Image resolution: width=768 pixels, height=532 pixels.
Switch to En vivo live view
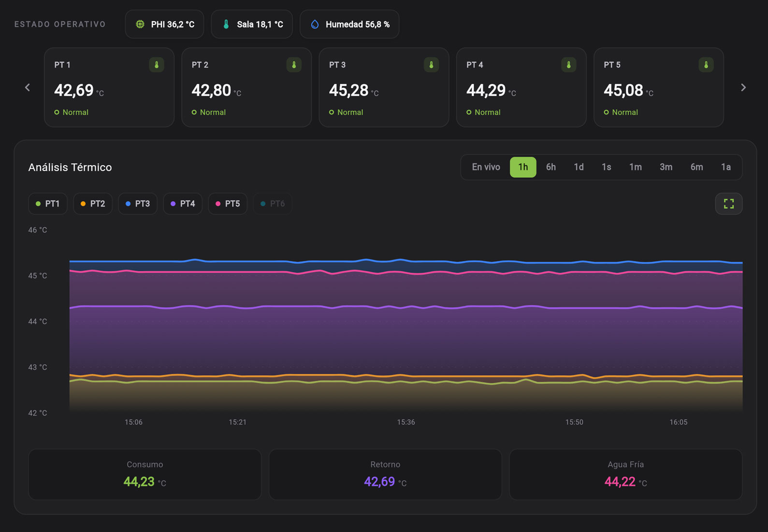tap(486, 167)
